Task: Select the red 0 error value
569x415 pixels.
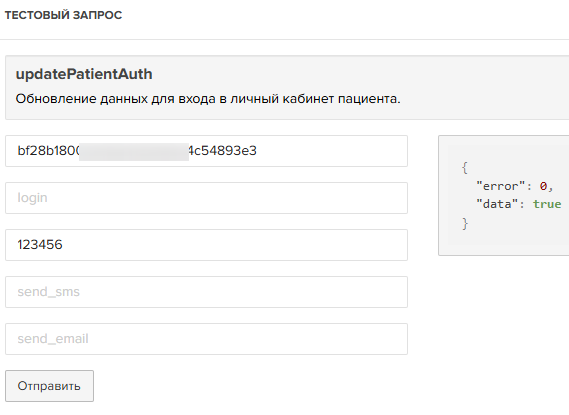Action: tap(543, 186)
